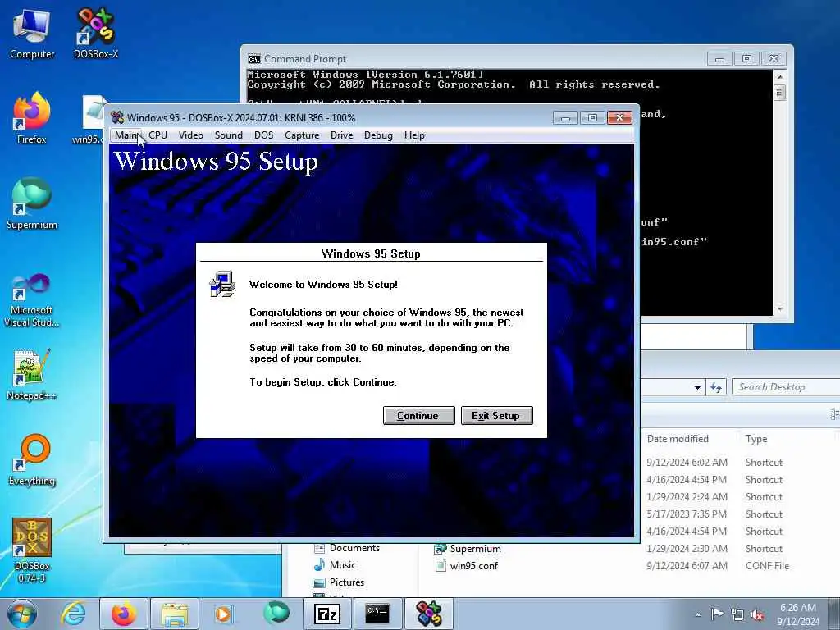This screenshot has width=840, height=630.
Task: Click the 5/17/2023 7:36 PM date entry
Action: coord(687,514)
